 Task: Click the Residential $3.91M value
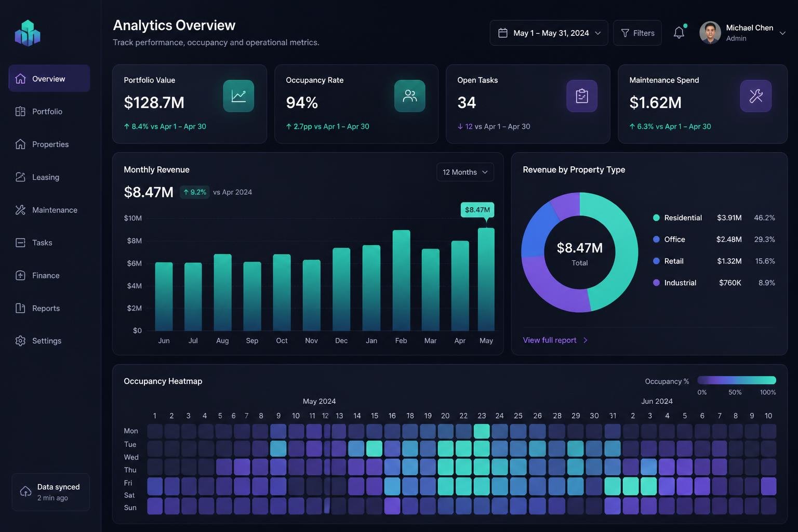tap(729, 218)
